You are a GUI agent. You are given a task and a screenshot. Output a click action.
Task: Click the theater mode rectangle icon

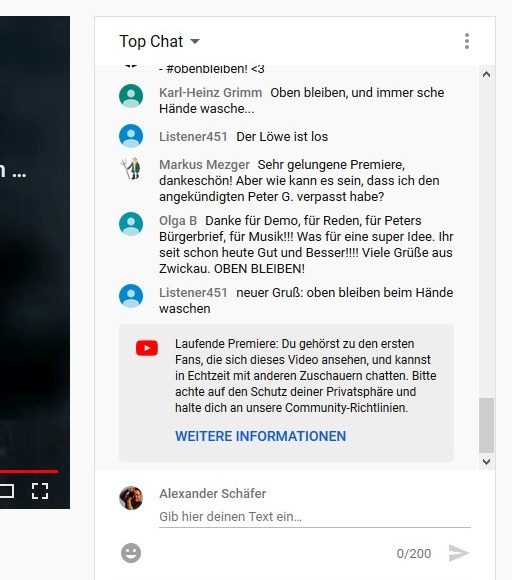7,491
